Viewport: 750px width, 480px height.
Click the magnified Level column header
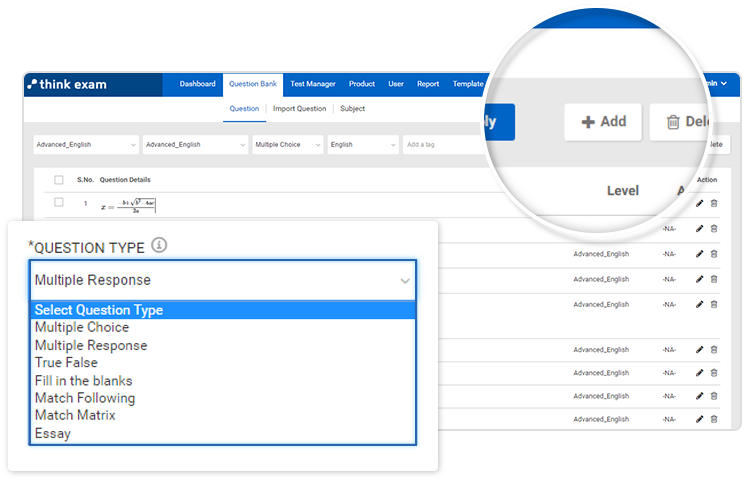(x=623, y=191)
